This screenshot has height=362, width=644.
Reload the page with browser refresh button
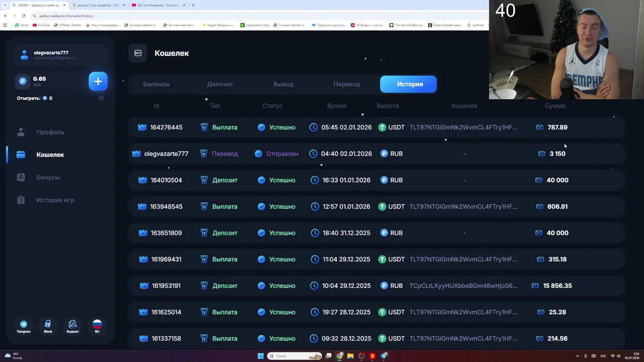click(23, 16)
